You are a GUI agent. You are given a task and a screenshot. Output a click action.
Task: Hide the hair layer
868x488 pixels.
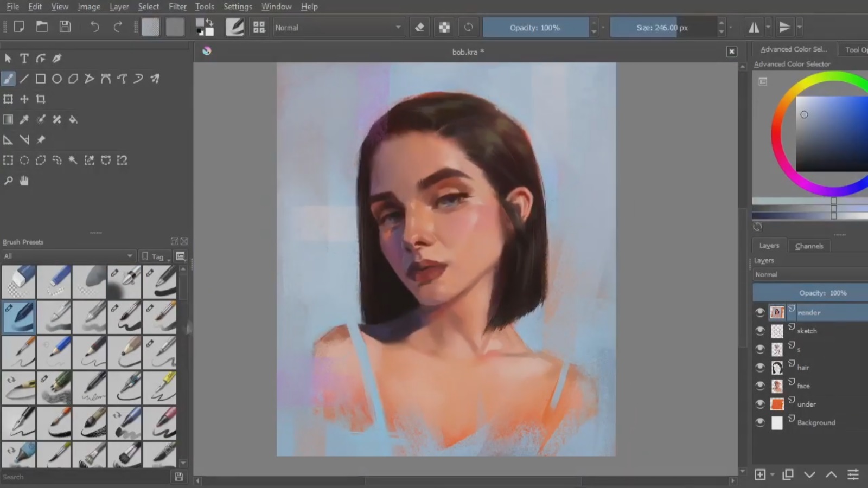(760, 368)
